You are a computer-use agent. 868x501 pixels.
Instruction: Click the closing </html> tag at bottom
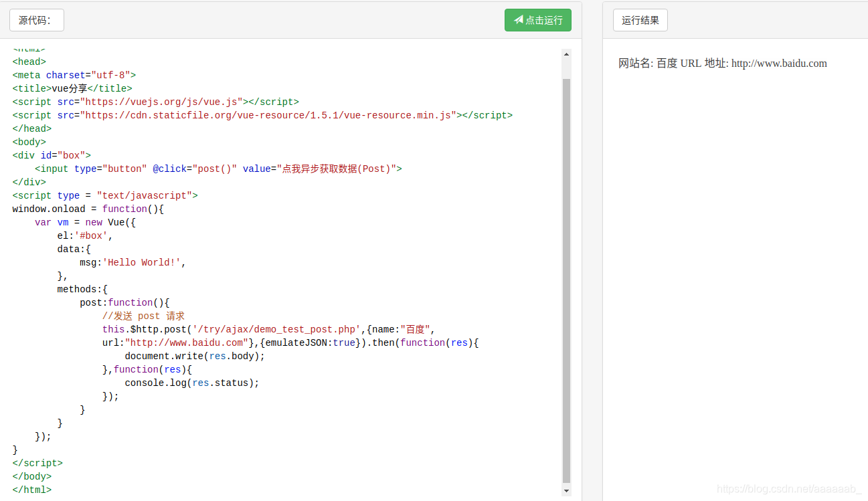(x=31, y=490)
